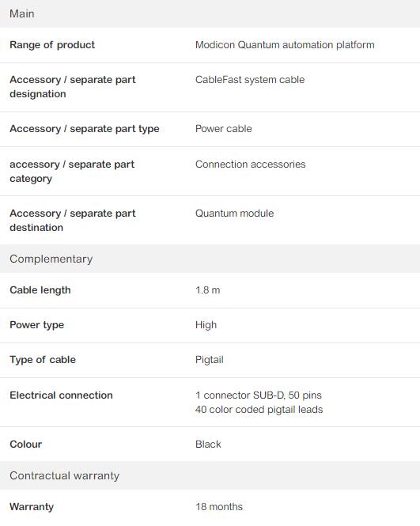Click the Power type label
The width and height of the screenshot is (420, 526).
37,325
